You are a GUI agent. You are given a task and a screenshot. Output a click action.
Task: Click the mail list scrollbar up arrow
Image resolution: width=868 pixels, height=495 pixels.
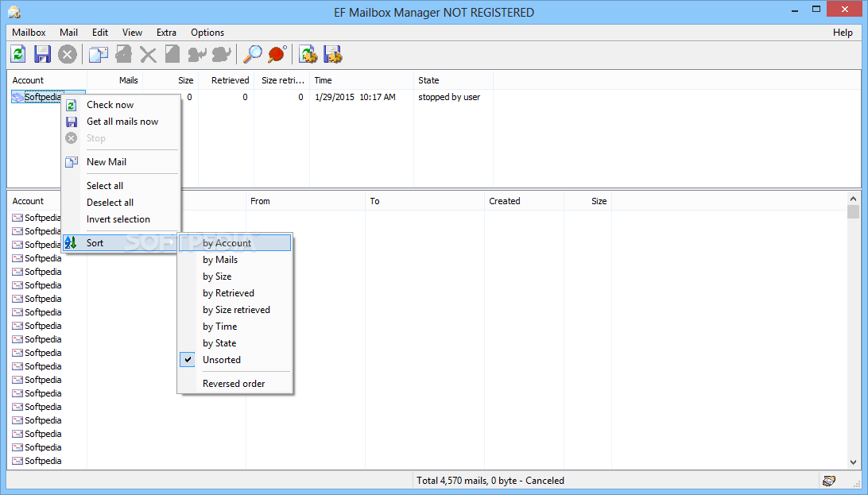[853, 199]
